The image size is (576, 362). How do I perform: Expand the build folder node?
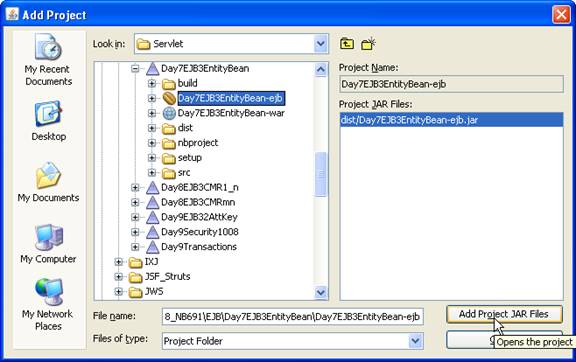(x=152, y=83)
